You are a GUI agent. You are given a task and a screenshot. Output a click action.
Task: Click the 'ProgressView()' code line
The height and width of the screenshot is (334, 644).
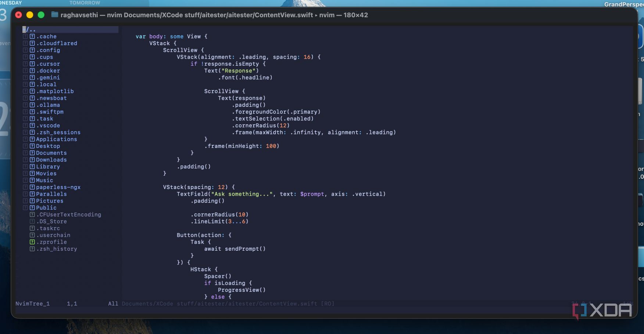click(241, 290)
